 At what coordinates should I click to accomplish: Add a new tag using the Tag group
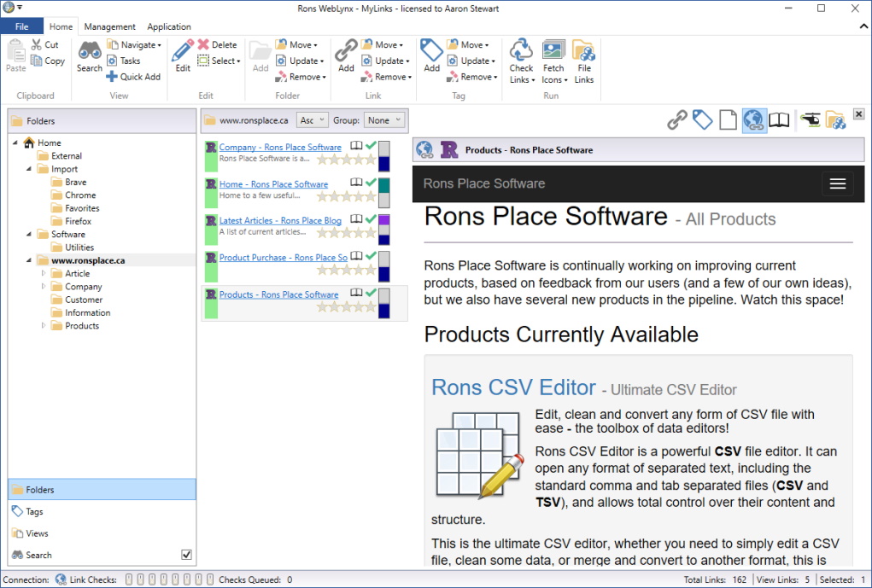click(x=431, y=56)
